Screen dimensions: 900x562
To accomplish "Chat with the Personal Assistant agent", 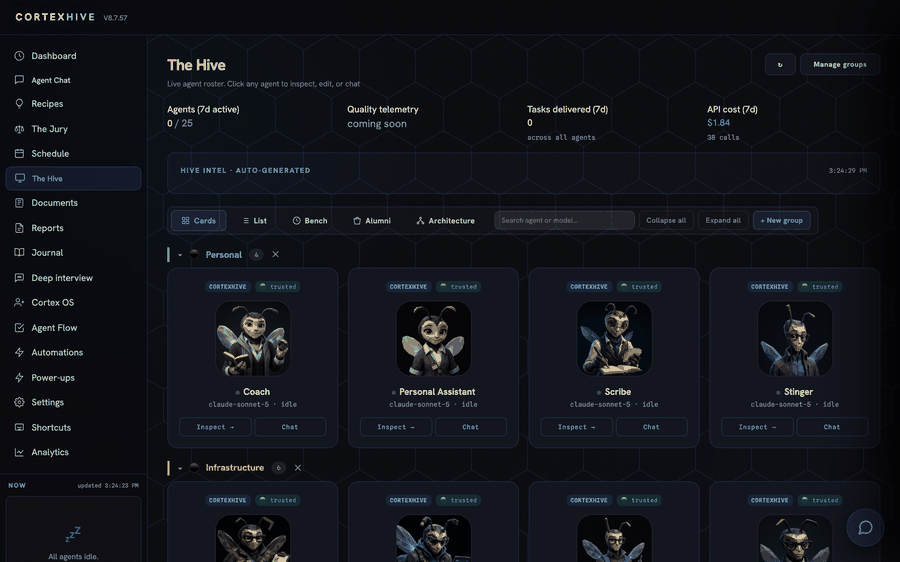I will click(x=471, y=427).
